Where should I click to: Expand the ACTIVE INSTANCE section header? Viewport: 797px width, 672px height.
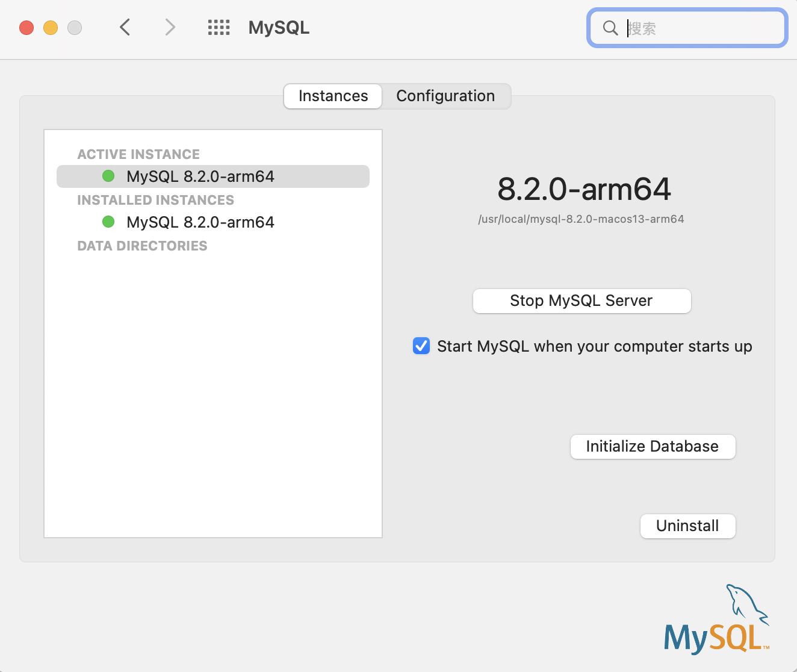click(138, 154)
